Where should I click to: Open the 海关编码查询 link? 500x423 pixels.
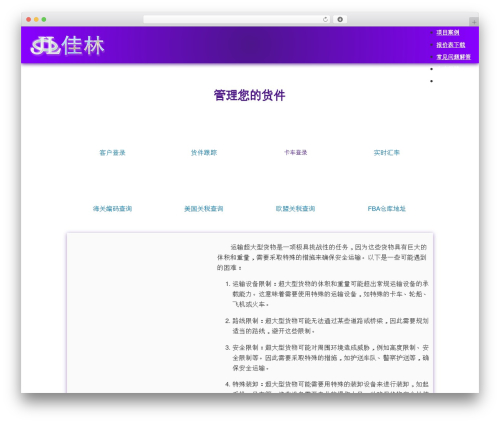coord(112,209)
